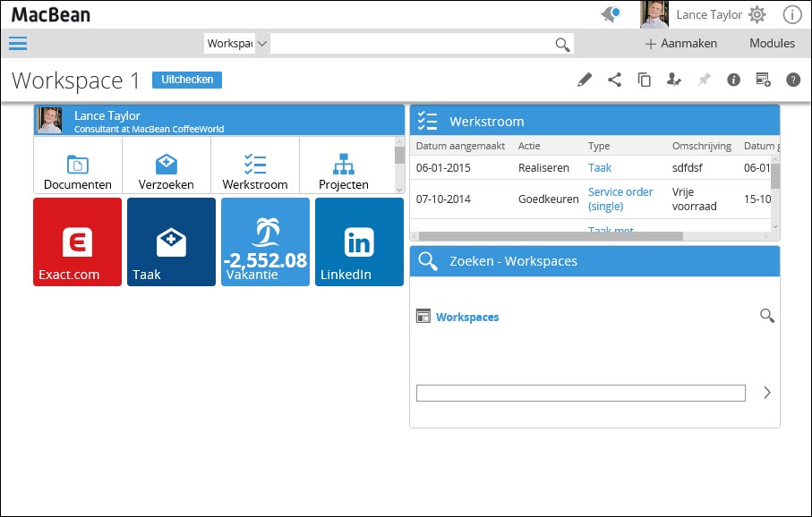Add a widget with the panel-plus icon
The height and width of the screenshot is (517, 812).
tap(764, 80)
